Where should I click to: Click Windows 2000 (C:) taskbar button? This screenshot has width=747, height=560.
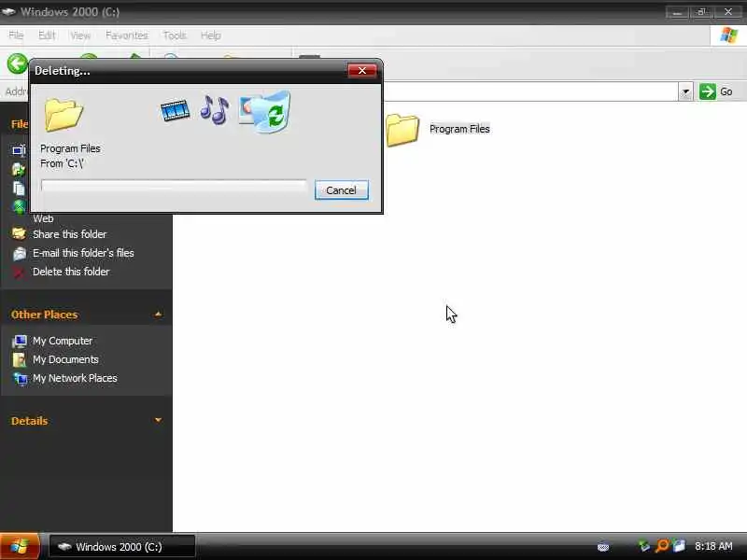tap(122, 547)
